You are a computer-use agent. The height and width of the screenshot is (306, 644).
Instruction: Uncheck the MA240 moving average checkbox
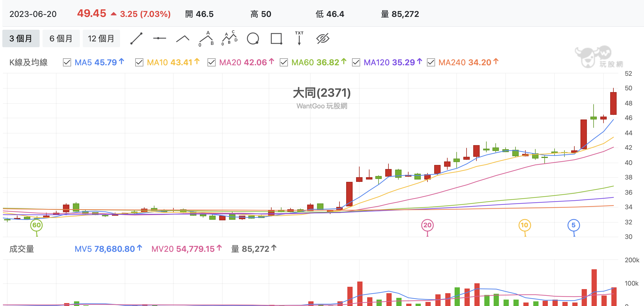[431, 62]
